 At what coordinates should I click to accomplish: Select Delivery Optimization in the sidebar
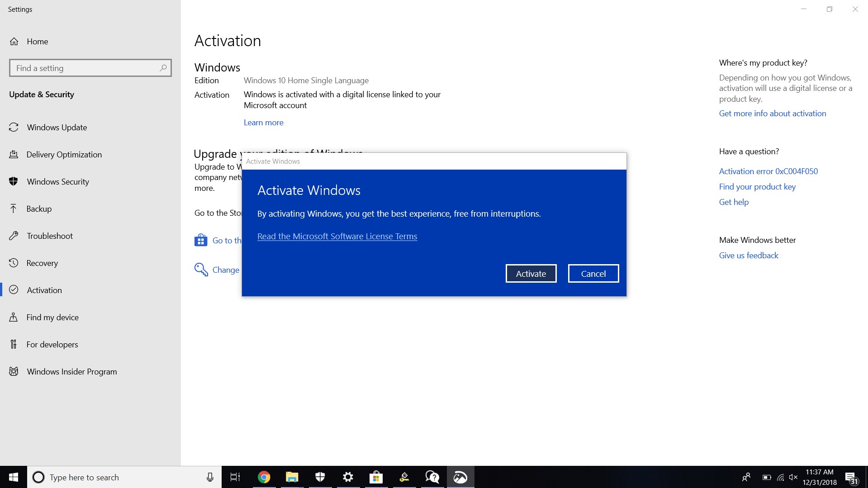pyautogui.click(x=90, y=154)
